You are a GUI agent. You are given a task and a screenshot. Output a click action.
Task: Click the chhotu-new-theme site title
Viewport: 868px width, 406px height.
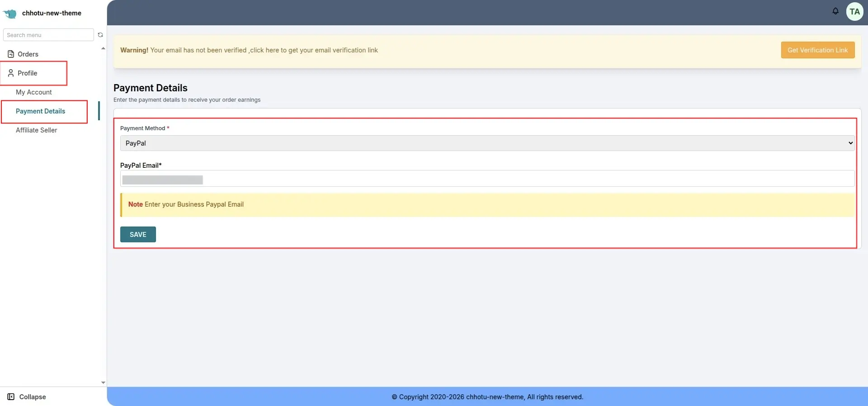tap(52, 13)
